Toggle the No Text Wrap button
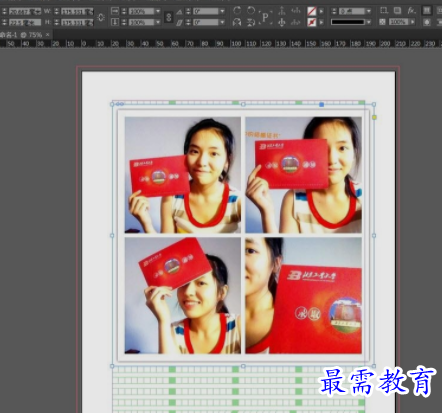 click(x=426, y=11)
